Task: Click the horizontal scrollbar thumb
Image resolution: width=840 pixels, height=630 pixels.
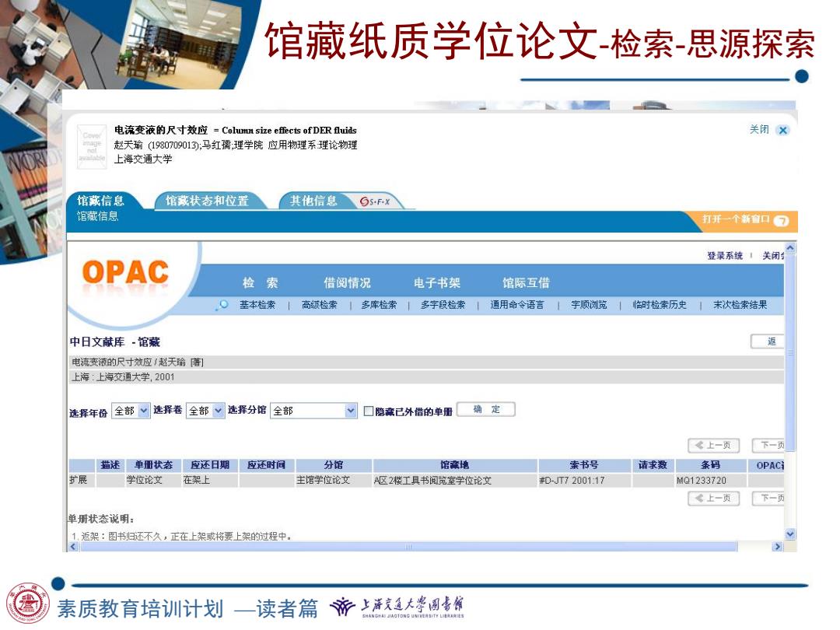Action: (x=408, y=547)
